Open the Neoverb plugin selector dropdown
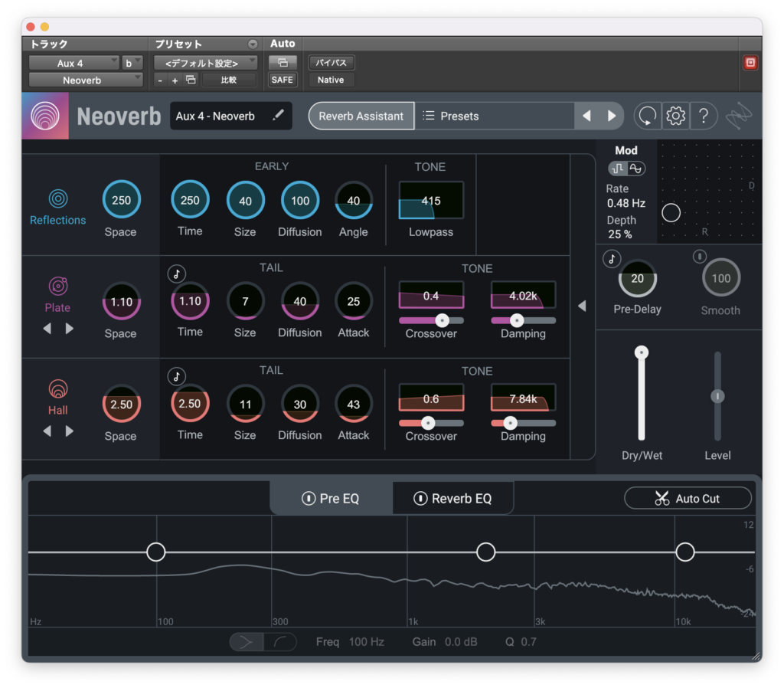 tap(86, 80)
